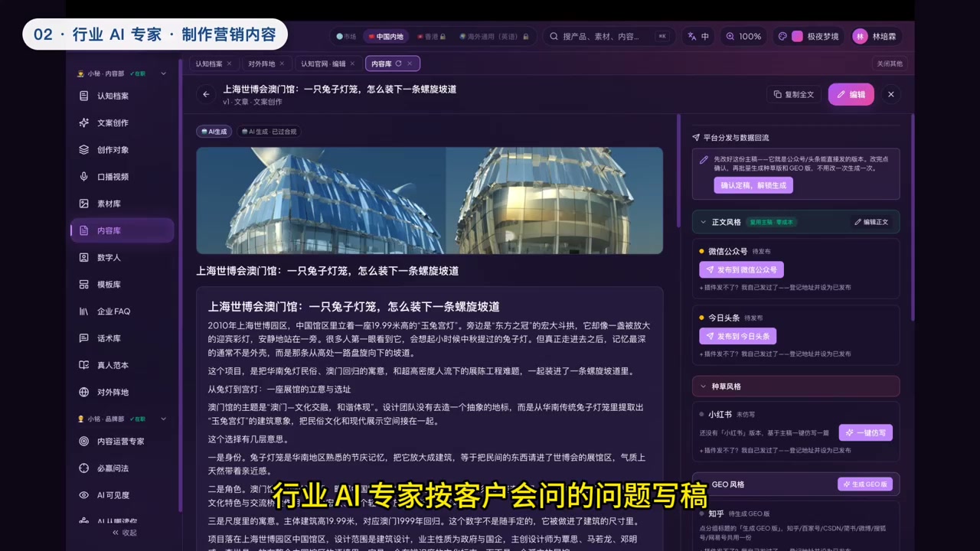This screenshot has width=980, height=551.
Task: Click the search box 搜产品、素材、内容
Action: [608, 36]
